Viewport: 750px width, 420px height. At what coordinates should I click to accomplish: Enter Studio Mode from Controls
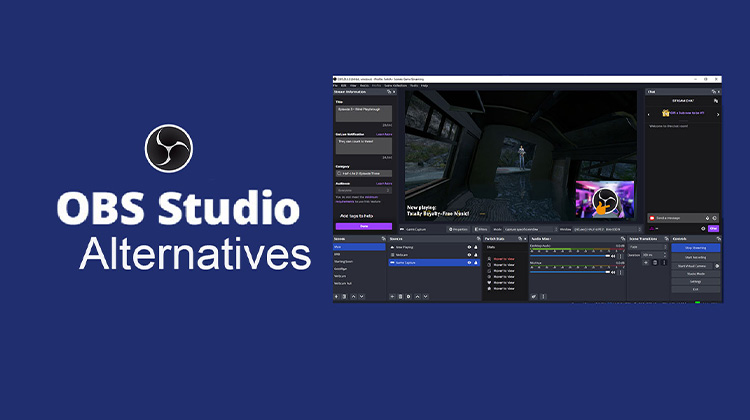pyautogui.click(x=695, y=274)
